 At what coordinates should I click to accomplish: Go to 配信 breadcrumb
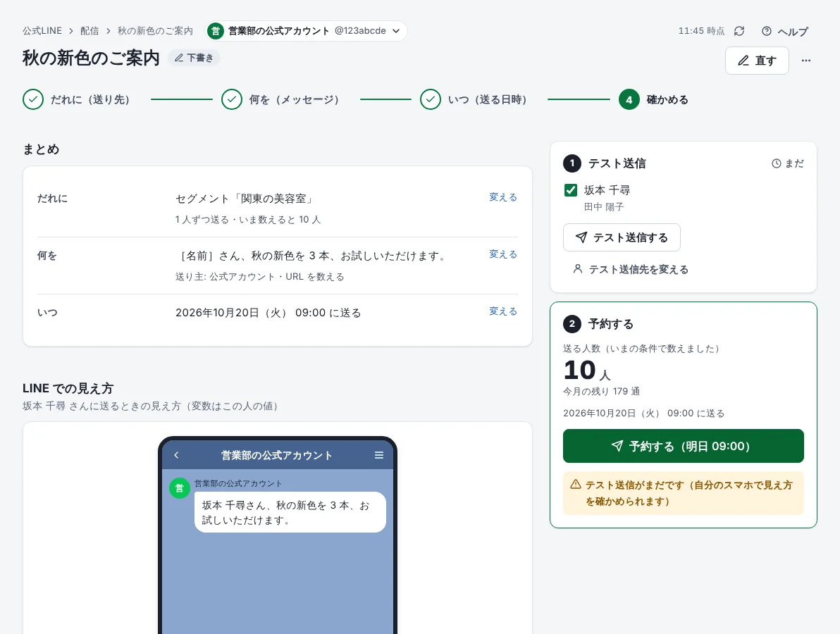(x=89, y=31)
